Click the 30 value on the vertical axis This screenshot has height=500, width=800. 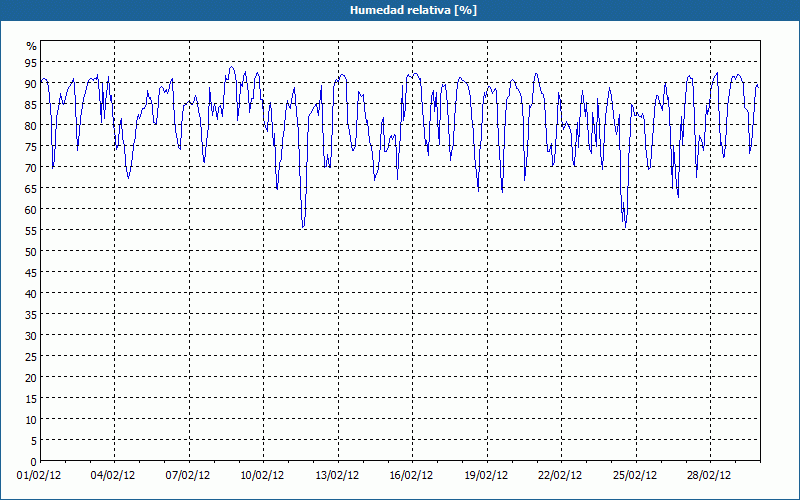click(x=32, y=336)
